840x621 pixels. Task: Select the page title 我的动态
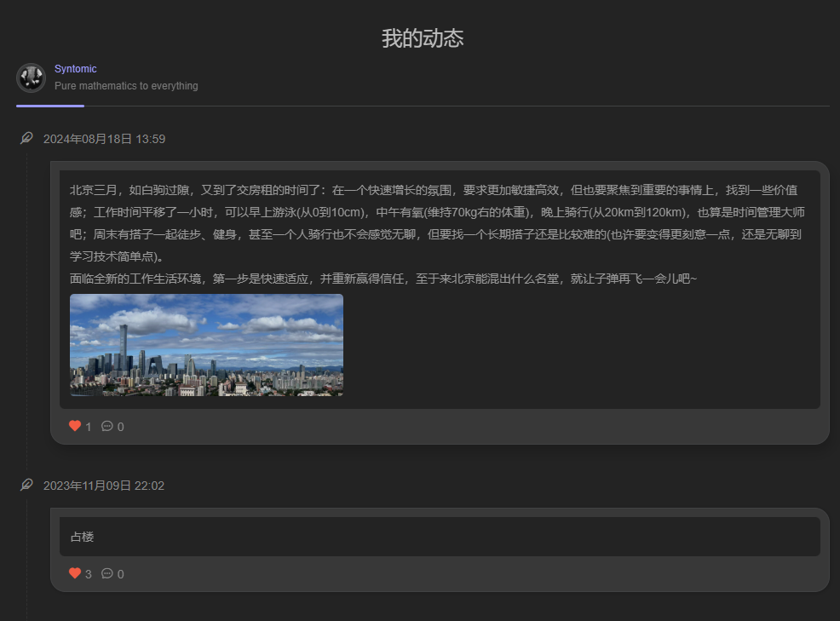423,38
